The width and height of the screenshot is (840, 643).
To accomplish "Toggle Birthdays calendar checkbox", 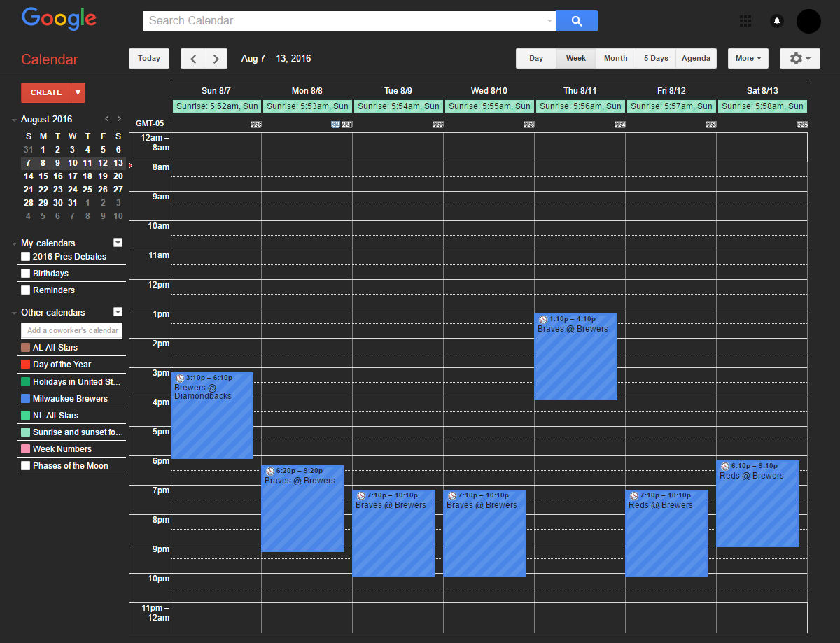I will pos(26,274).
